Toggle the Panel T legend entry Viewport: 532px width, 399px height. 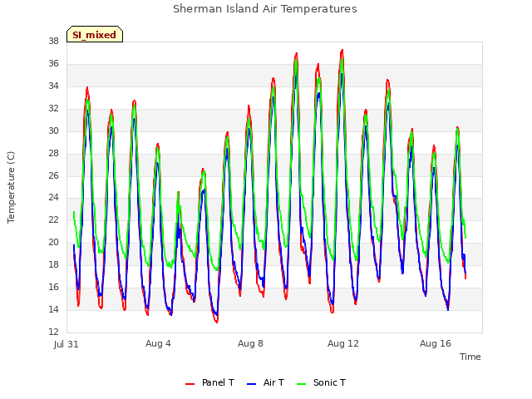[x=209, y=382]
